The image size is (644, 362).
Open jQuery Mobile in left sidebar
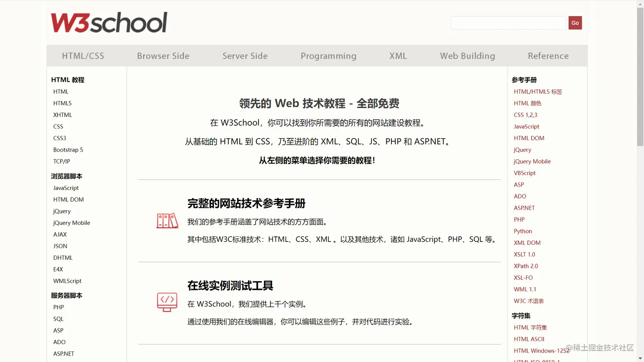pyautogui.click(x=72, y=223)
